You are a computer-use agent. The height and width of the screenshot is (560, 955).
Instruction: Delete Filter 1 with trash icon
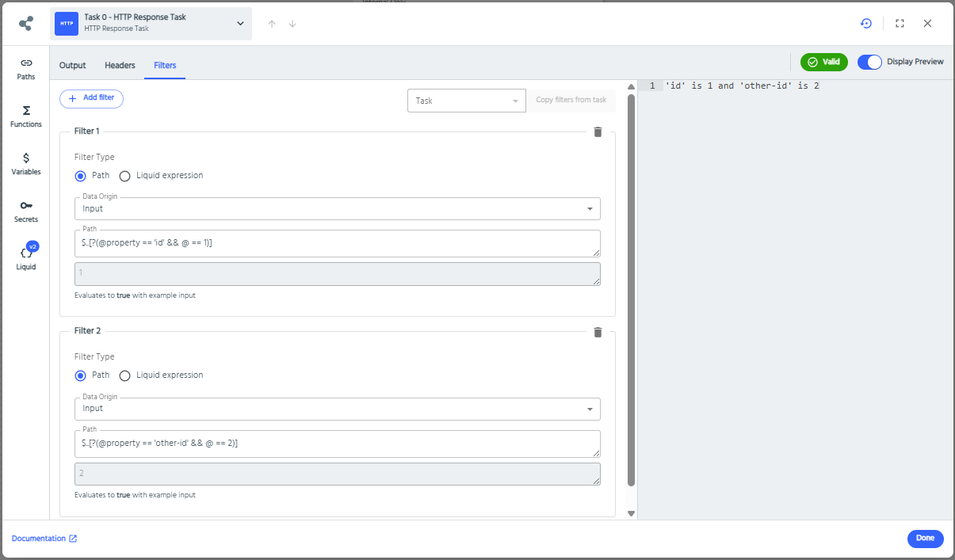598,132
